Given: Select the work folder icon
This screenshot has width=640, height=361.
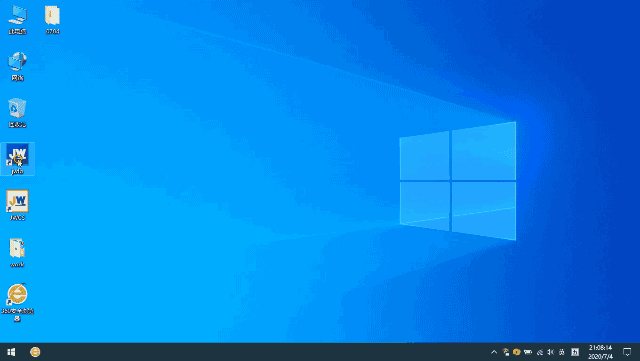Looking at the screenshot, I should pos(17,253).
